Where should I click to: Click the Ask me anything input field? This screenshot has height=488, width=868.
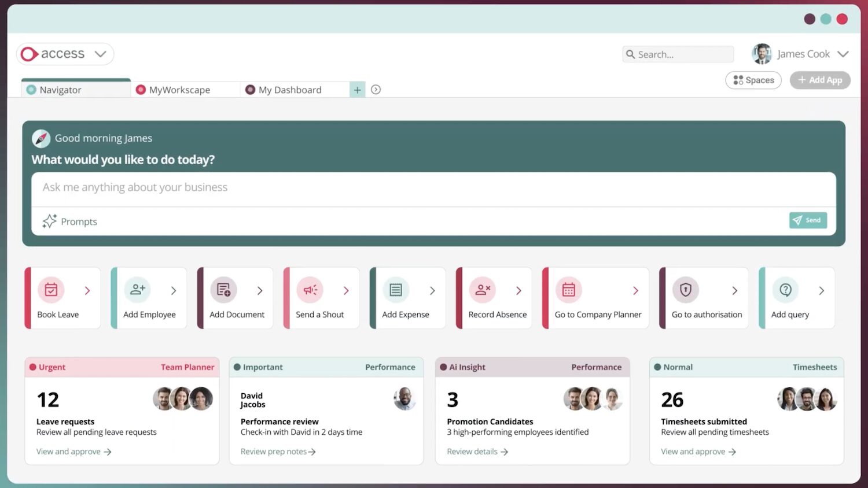coord(433,188)
